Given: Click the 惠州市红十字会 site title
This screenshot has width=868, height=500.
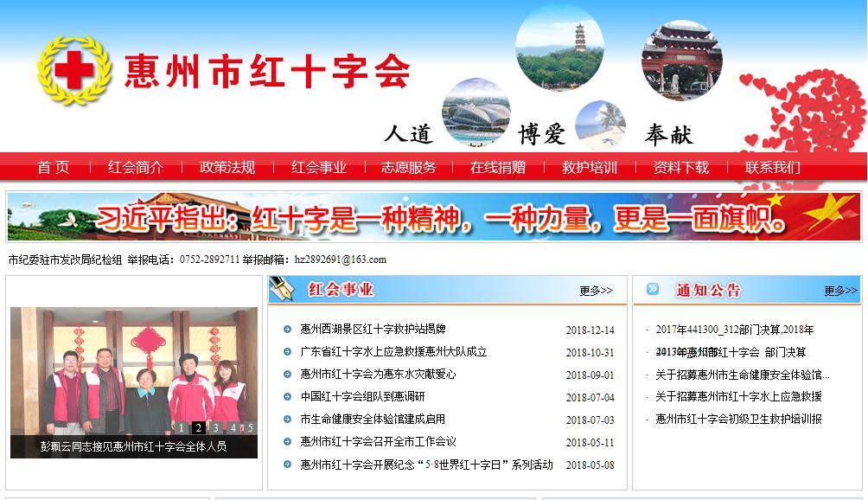Looking at the screenshot, I should (267, 72).
